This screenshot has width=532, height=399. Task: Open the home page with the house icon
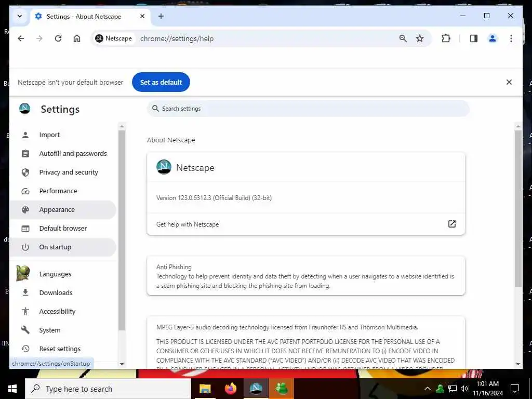click(x=77, y=38)
